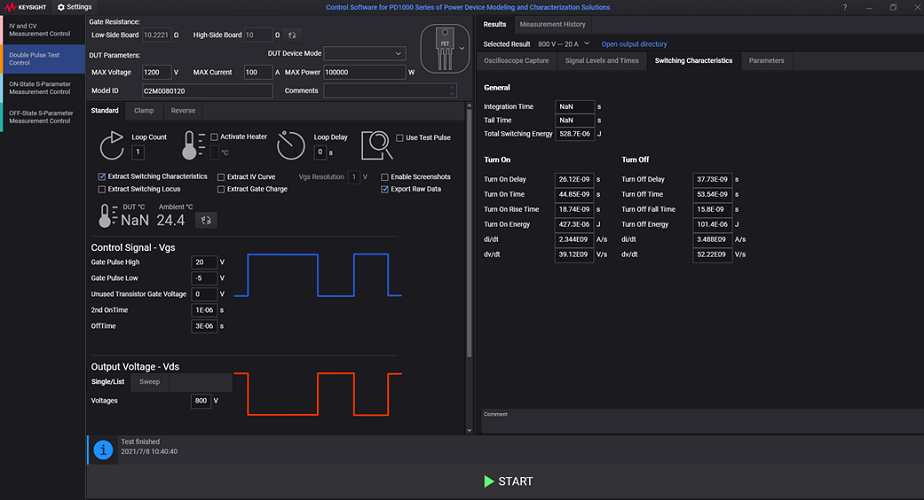
Task: Open the Oscilloscope Capture tab
Action: pos(516,61)
